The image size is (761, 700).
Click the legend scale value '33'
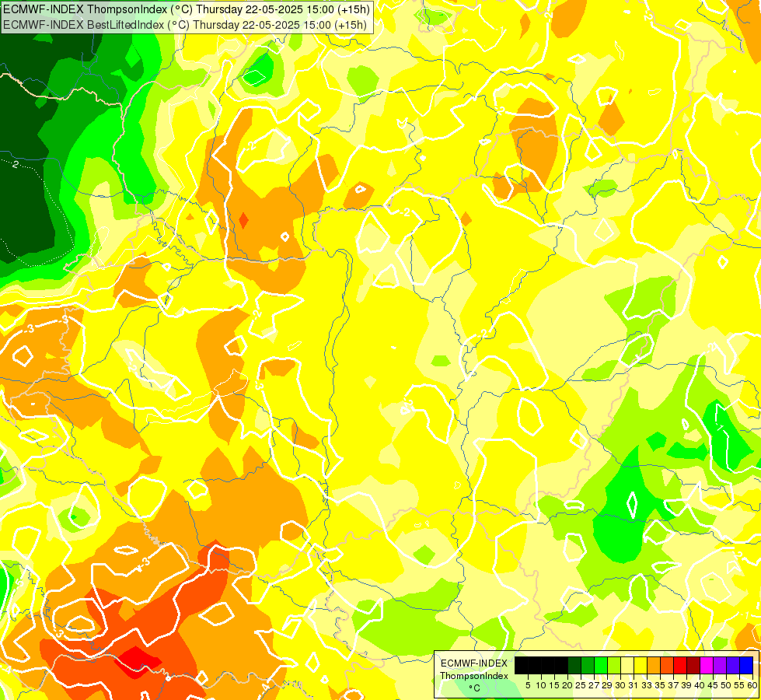coord(647,685)
